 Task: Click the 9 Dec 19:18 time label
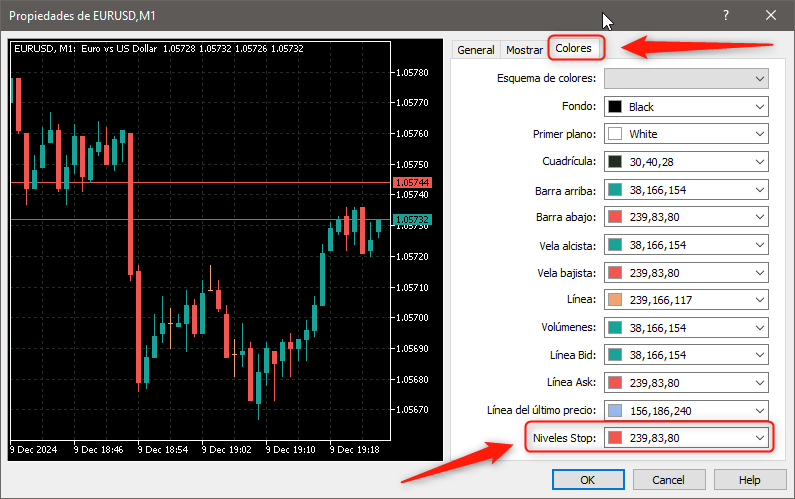pos(354,450)
